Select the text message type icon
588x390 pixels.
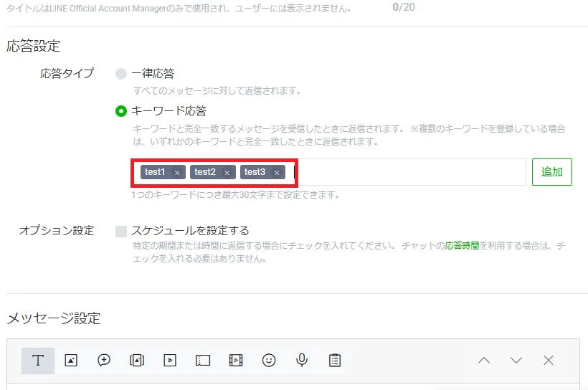pos(38,361)
